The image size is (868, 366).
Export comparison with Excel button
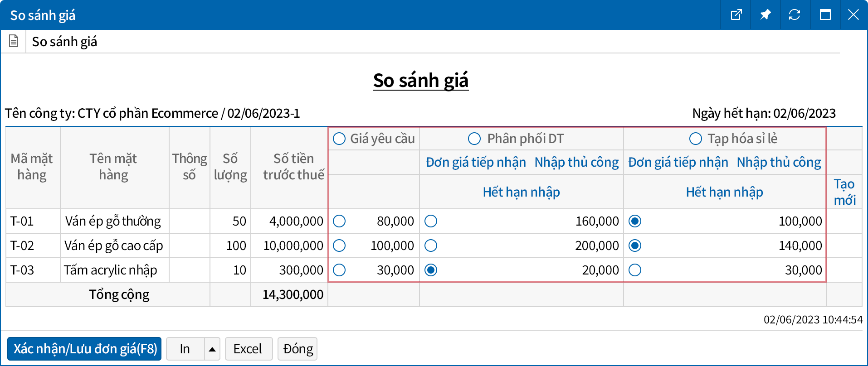click(248, 349)
